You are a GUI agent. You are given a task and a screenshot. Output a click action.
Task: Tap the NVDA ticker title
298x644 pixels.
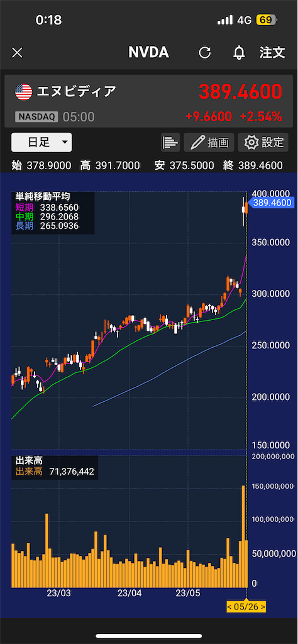pyautogui.click(x=148, y=53)
